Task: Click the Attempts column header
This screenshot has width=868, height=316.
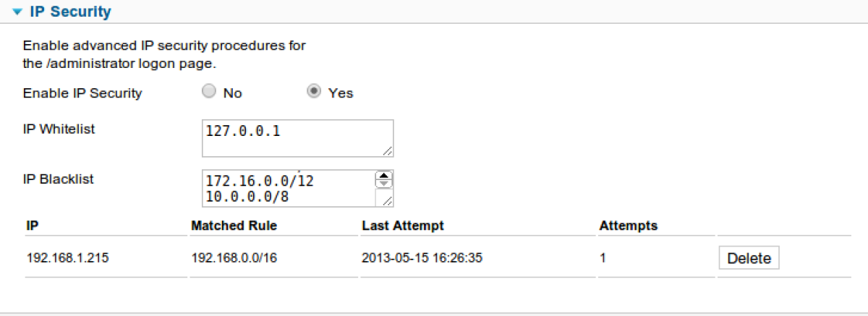Action: pos(628,226)
